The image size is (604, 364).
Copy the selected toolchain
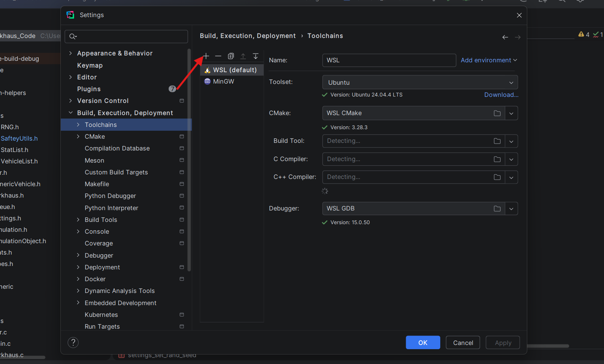[x=231, y=56]
